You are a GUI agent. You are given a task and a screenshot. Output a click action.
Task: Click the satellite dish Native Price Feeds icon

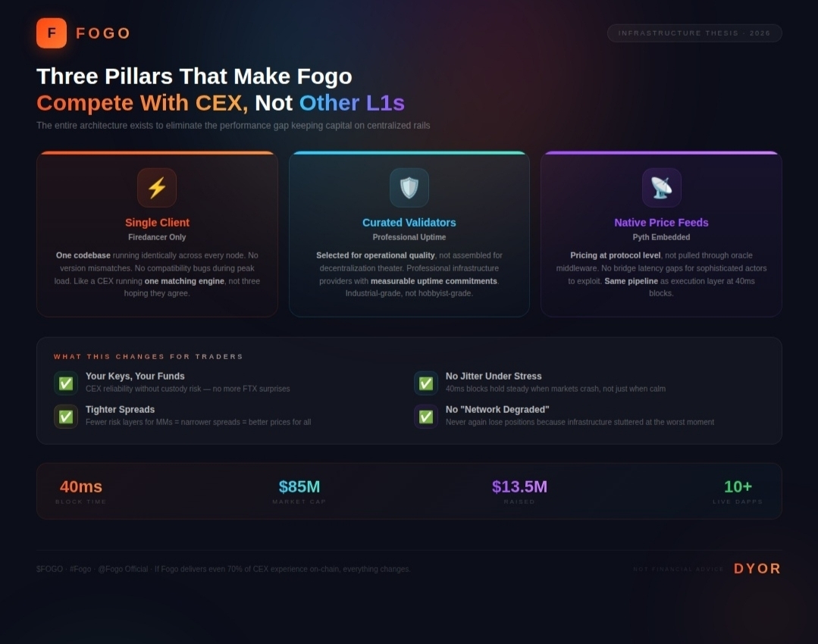(661, 188)
